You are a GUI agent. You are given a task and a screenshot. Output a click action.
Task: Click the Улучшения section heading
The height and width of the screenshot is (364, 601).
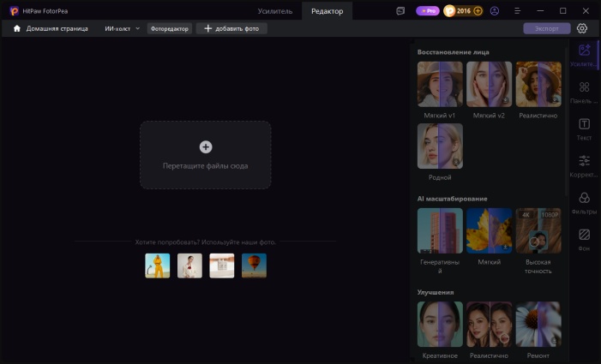[x=436, y=292]
